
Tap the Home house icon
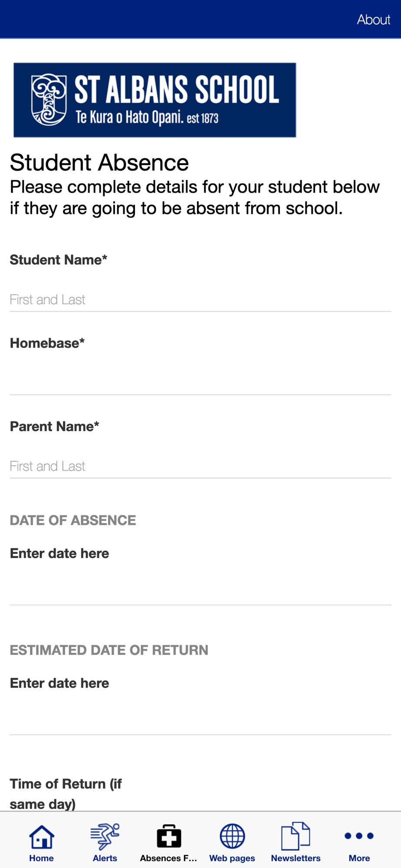click(x=42, y=836)
